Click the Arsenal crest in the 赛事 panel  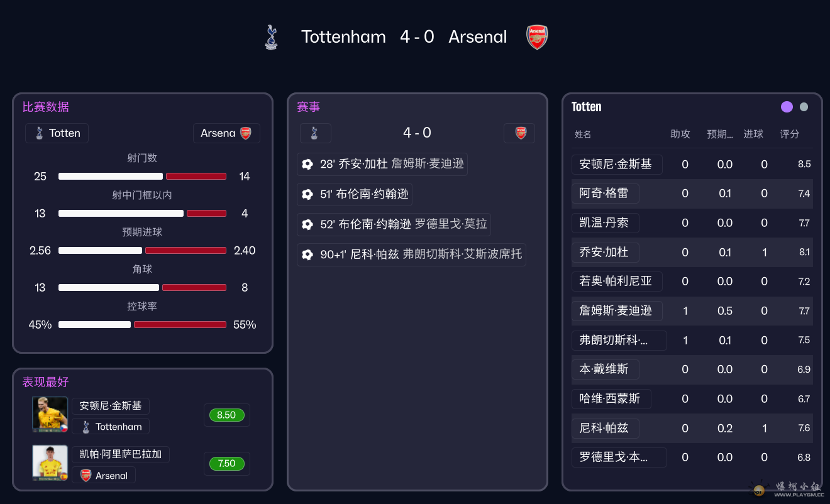click(x=520, y=133)
